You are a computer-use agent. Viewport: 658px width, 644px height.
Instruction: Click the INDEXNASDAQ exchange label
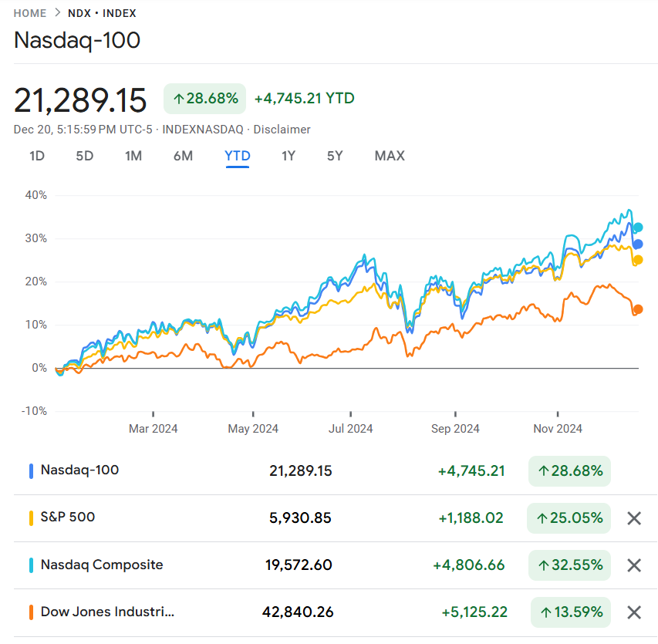tap(203, 130)
